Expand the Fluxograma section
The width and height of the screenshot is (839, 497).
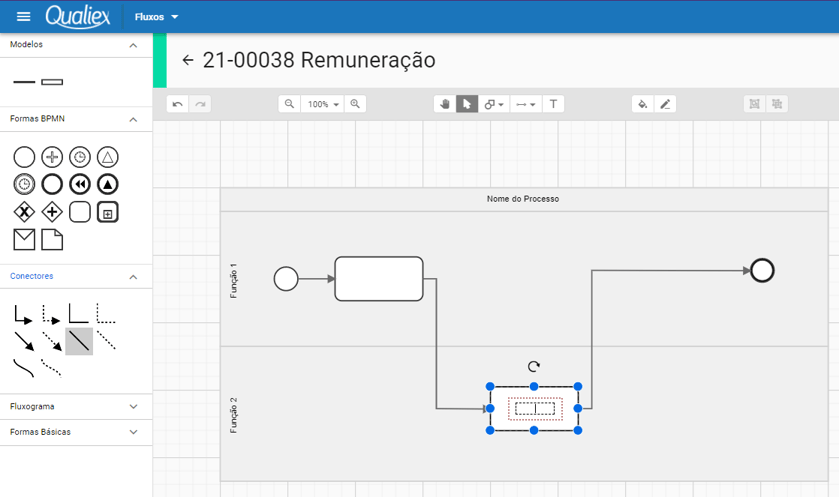(x=133, y=407)
